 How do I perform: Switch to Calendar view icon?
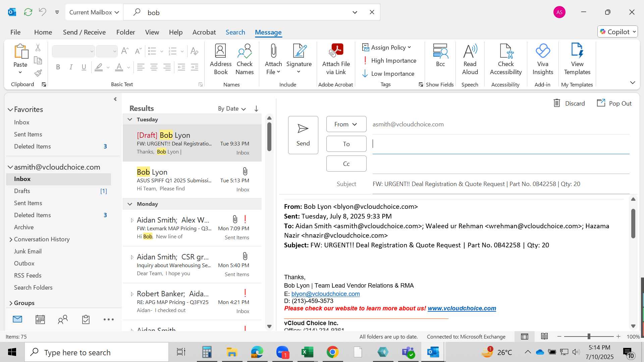(40, 319)
